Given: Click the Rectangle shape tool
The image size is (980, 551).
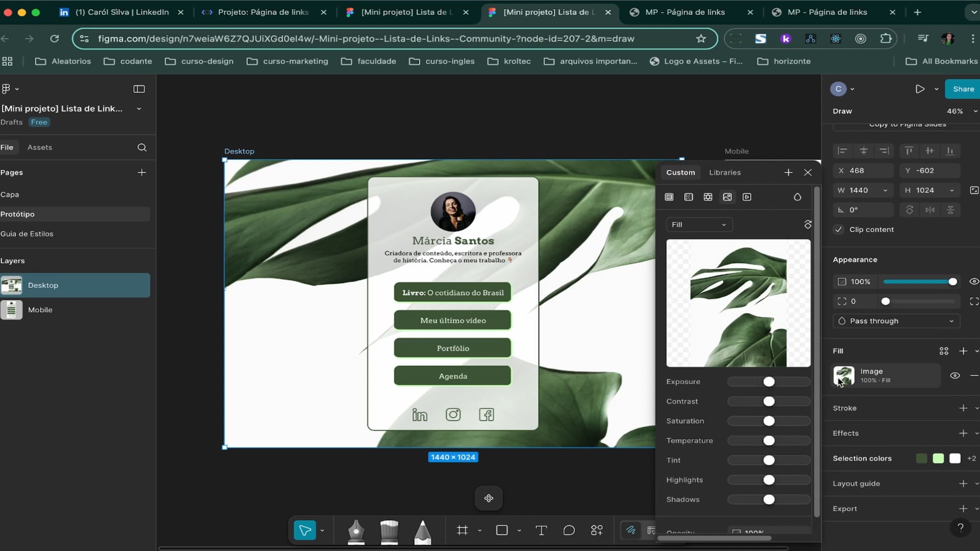Looking at the screenshot, I should coord(502,531).
